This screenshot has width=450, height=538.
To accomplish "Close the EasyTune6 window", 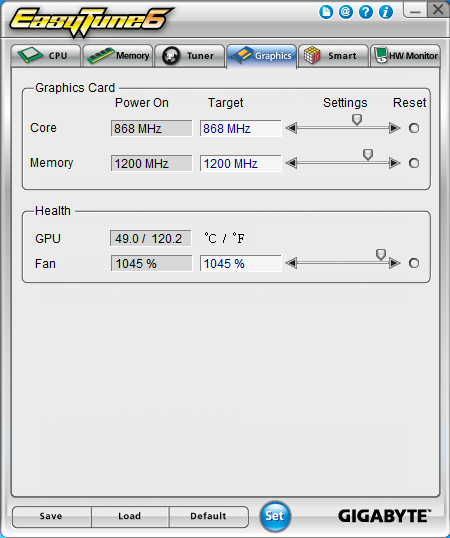I will click(438, 9).
